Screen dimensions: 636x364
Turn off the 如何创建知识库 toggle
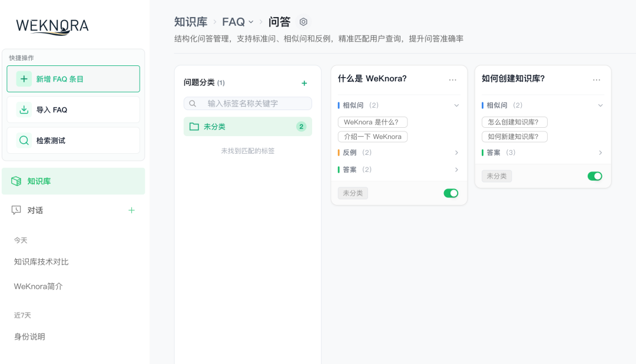pos(595,176)
